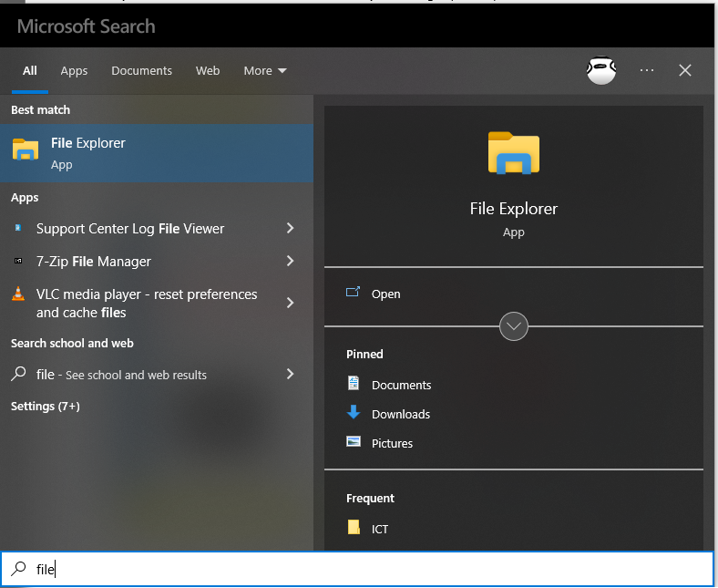Click the ICT folder icon
The image size is (718, 588).
point(353,527)
